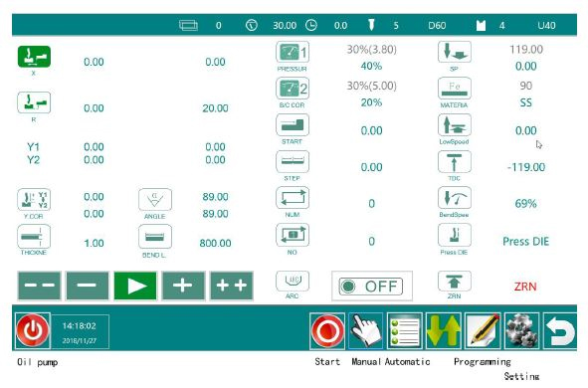This screenshot has width=588, height=388.
Task: Click the green play arrow button
Action: pos(135,286)
